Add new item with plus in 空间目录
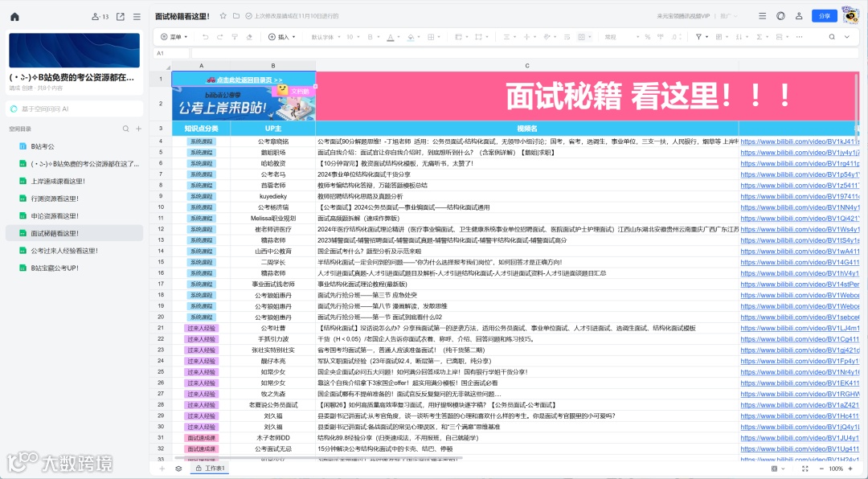Image resolution: width=868 pixels, height=479 pixels. [x=138, y=129]
